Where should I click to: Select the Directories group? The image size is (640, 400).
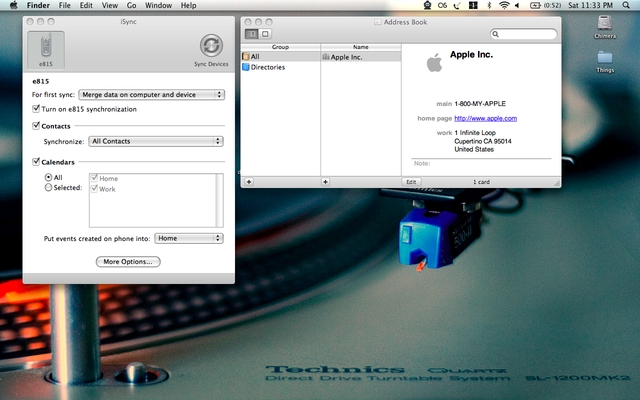tap(280, 67)
